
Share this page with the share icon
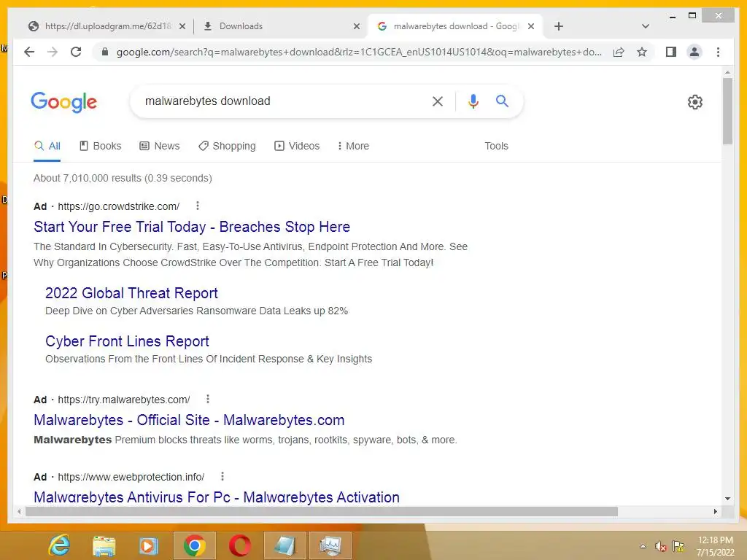click(x=619, y=52)
